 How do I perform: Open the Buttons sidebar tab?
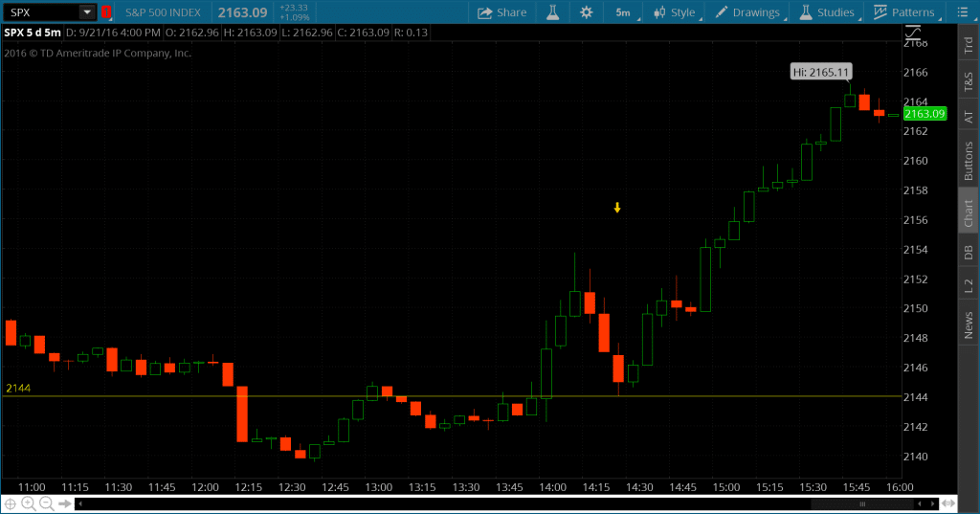969,160
